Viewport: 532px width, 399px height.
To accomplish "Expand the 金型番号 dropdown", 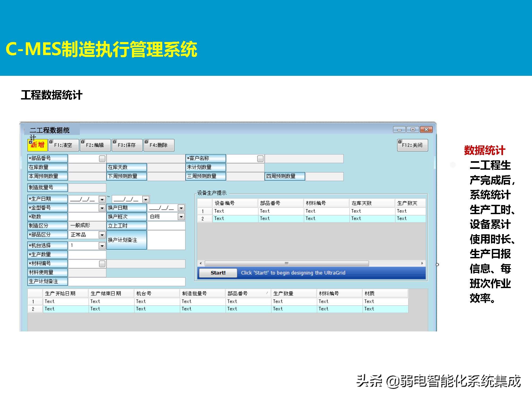I will tap(102, 208).
